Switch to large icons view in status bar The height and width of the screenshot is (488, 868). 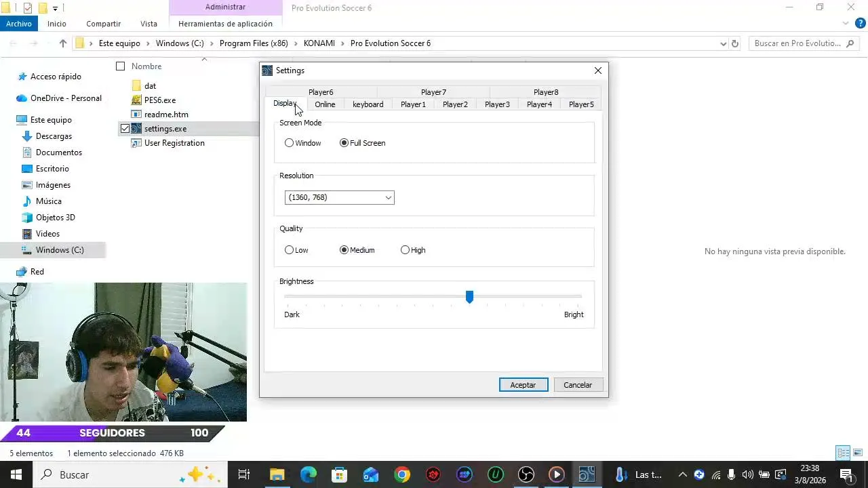858,453
